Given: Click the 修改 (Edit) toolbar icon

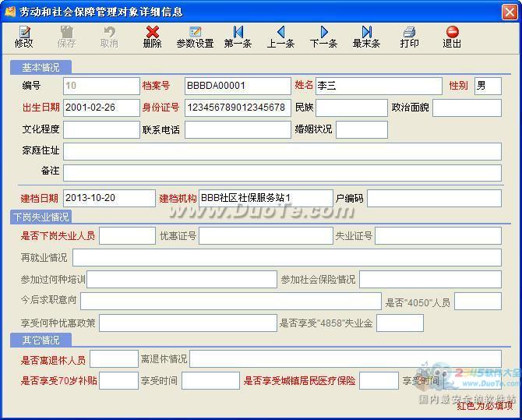Looking at the screenshot, I should (x=24, y=37).
